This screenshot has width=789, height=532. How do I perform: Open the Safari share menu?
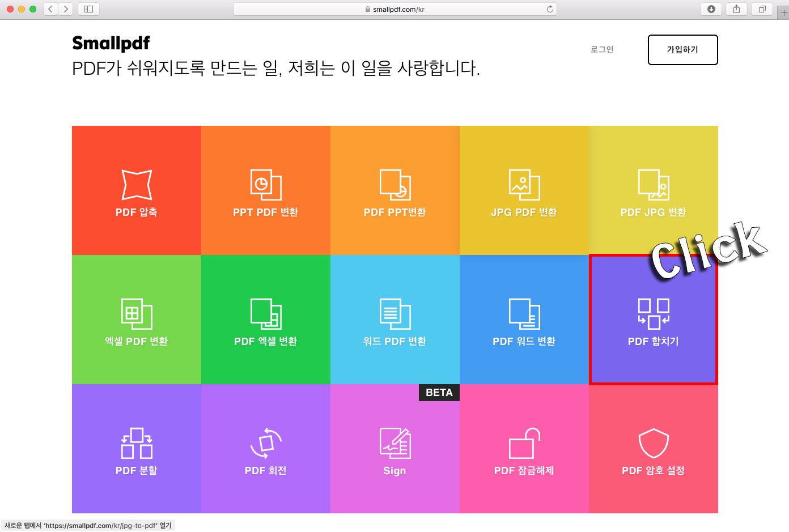[736, 9]
